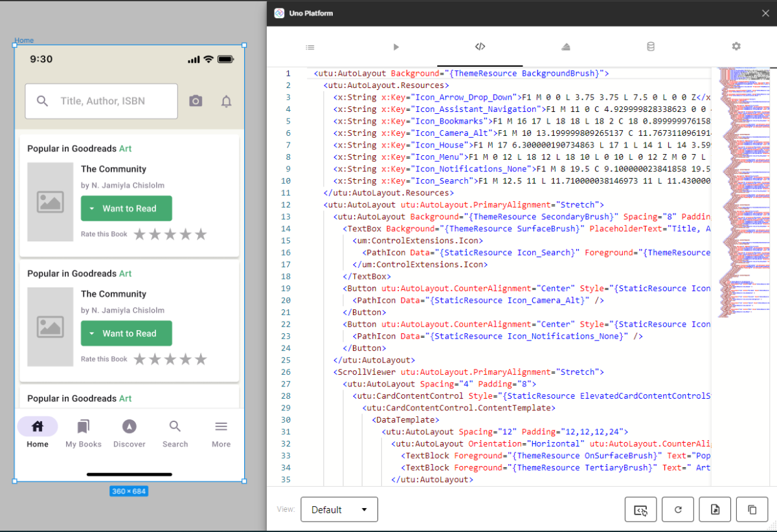
Task: Open the upload/publish panel icon
Action: 565,47
